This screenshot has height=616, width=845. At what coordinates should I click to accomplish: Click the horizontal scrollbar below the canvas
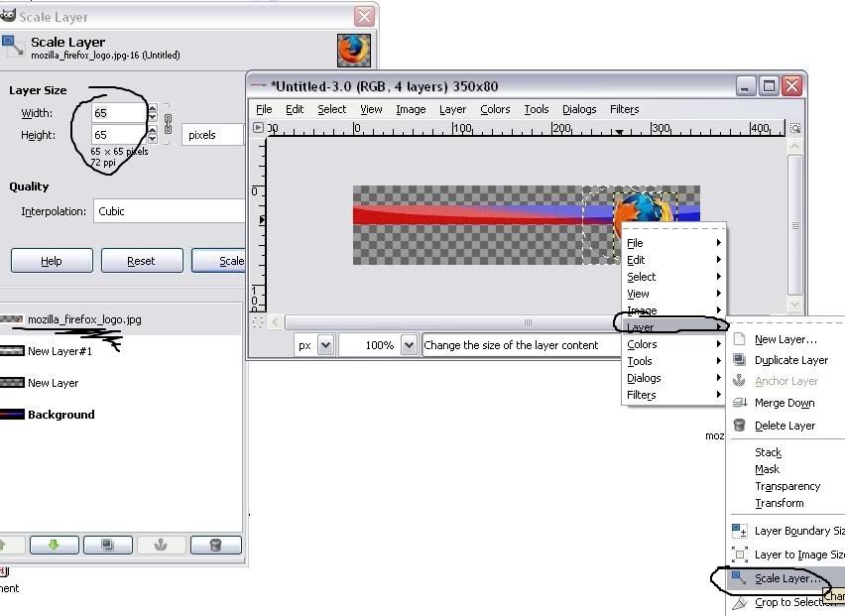tap(528, 322)
